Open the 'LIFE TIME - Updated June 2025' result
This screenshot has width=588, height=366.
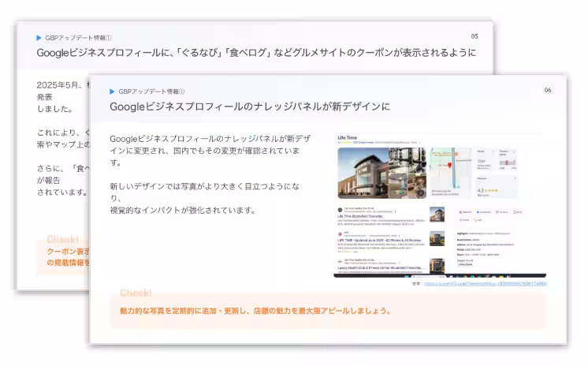[378, 240]
